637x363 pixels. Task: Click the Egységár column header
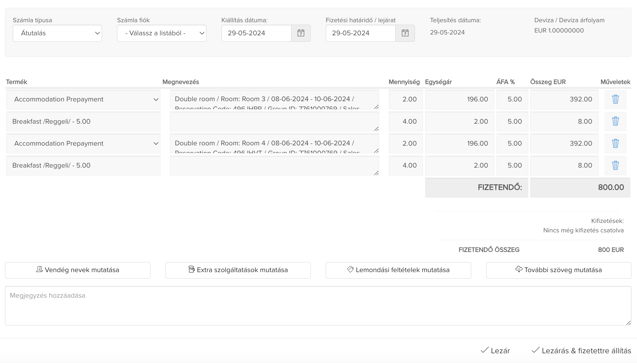tap(438, 82)
